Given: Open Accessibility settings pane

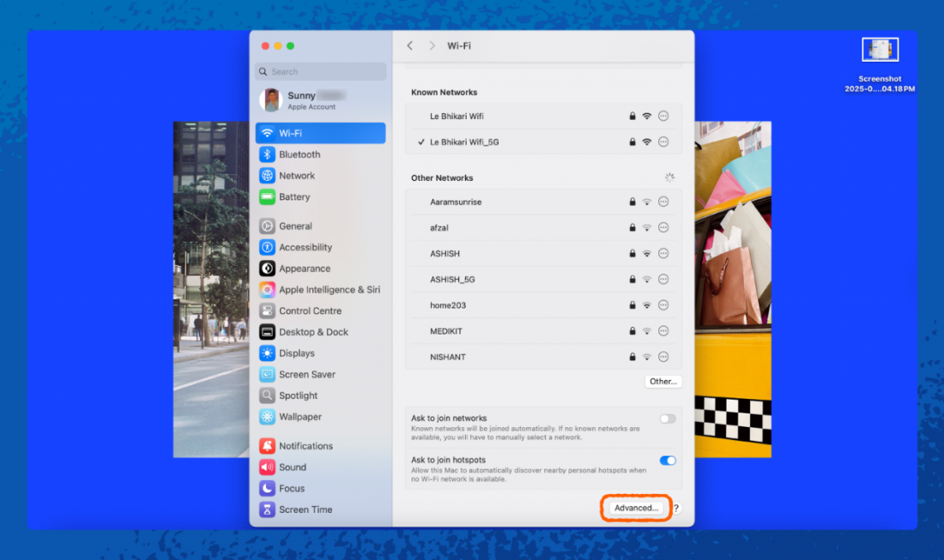Looking at the screenshot, I should coord(305,247).
